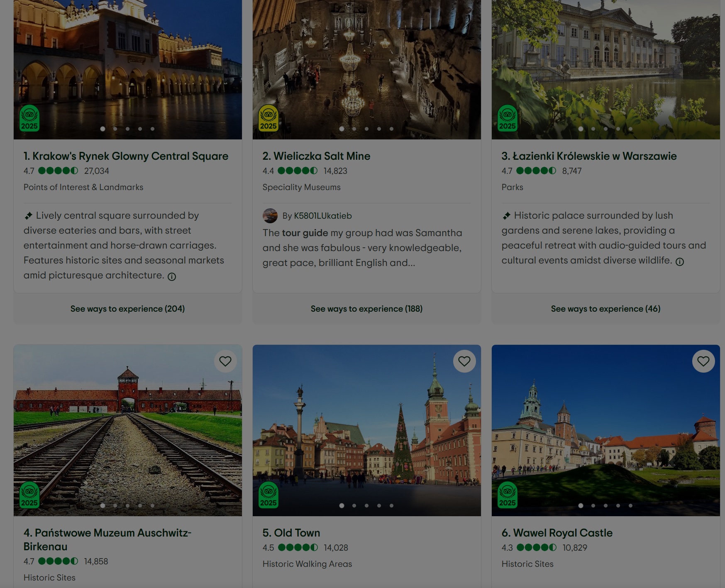Click the rating bubbles for Wieliczka Salt Mine
The height and width of the screenshot is (588, 725).
point(298,171)
